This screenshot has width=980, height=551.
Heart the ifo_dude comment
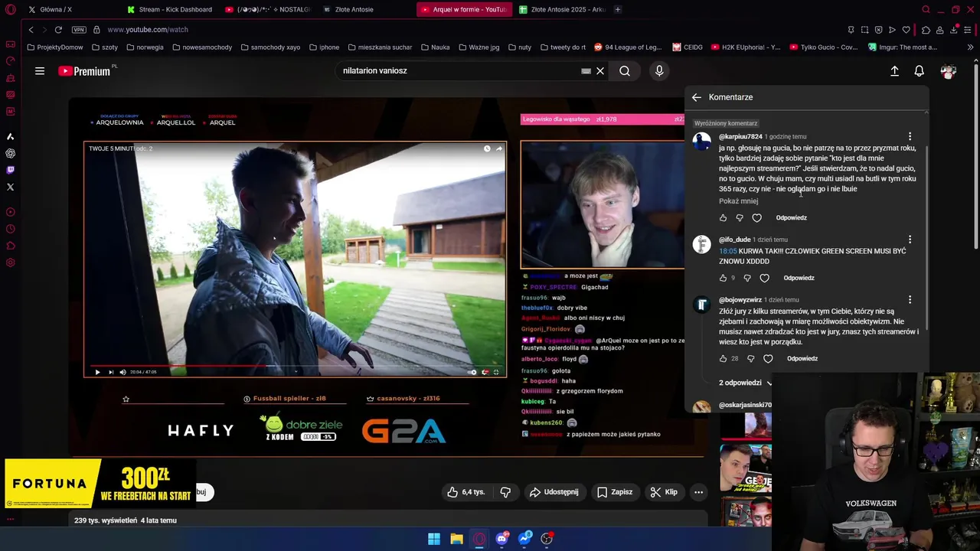tap(764, 279)
